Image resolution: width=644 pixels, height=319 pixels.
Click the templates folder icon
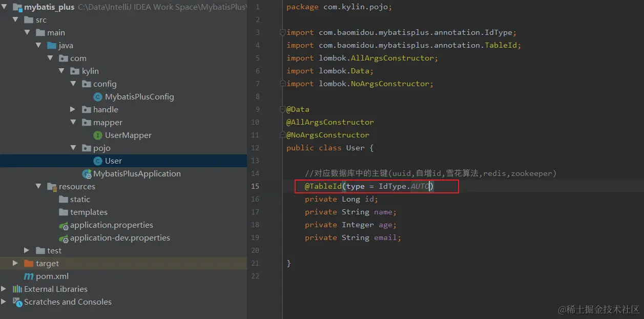tap(64, 212)
